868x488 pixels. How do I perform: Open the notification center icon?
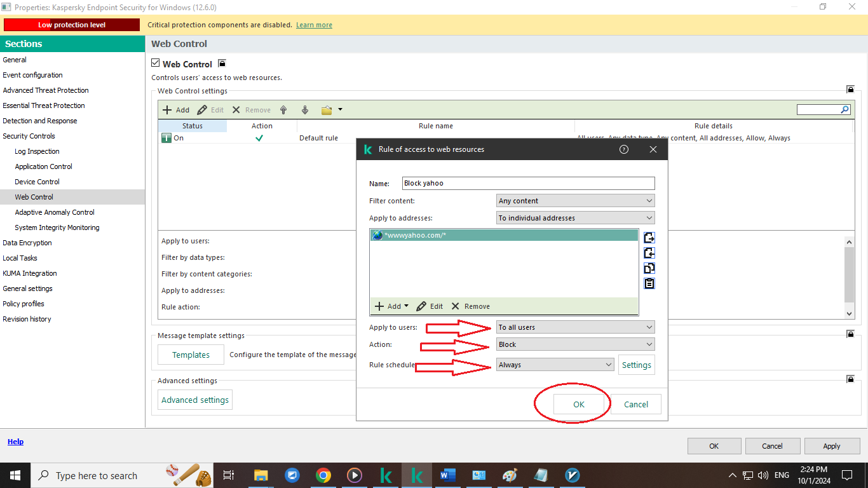tap(847, 475)
